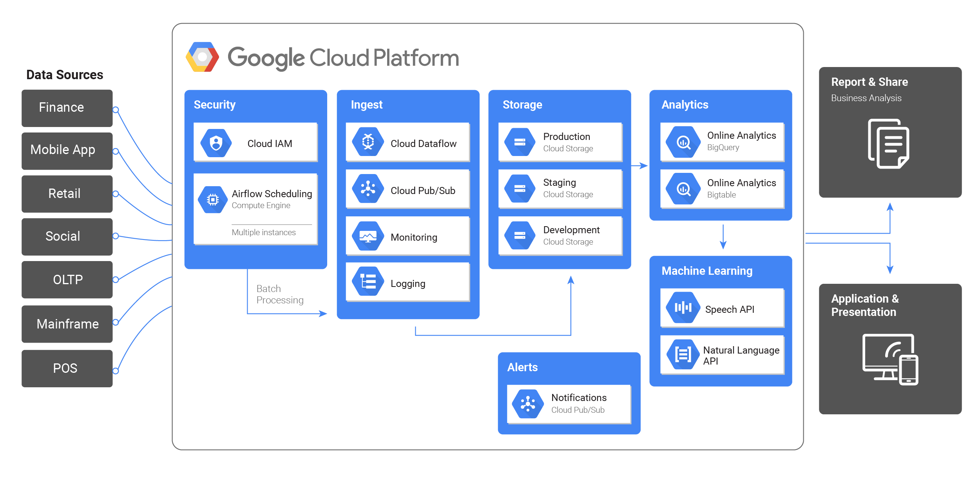Viewport: 980px width, 479px height.
Task: Click the Production Cloud Storage icon
Action: coord(520,142)
